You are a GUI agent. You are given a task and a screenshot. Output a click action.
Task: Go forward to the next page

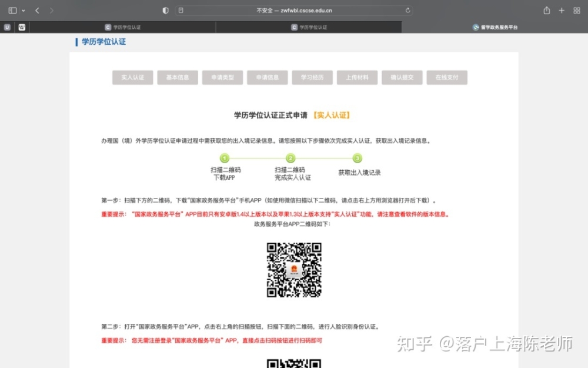[51, 11]
